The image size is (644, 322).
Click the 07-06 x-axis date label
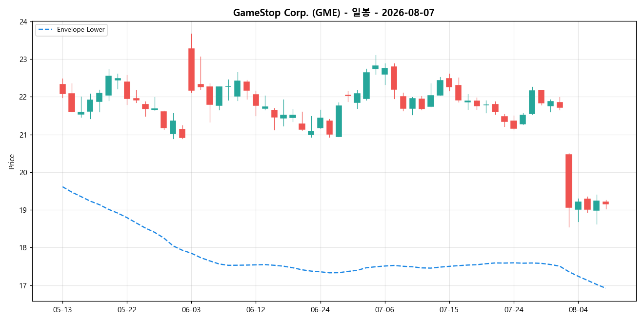pos(384,310)
